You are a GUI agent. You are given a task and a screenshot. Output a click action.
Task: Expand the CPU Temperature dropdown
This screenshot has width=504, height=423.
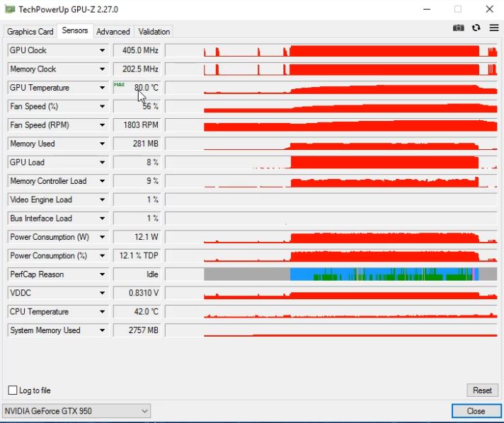(102, 311)
